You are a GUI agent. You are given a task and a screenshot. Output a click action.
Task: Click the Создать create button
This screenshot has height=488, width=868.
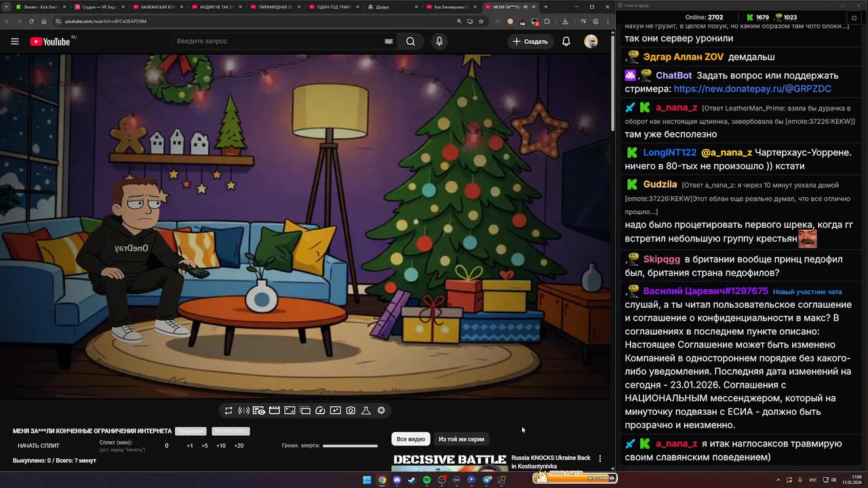tap(530, 41)
